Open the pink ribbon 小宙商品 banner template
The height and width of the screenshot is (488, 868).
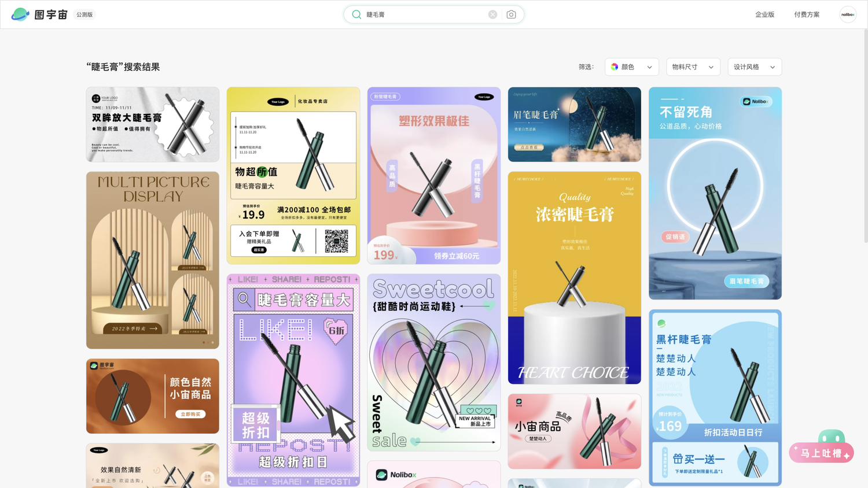tap(575, 431)
